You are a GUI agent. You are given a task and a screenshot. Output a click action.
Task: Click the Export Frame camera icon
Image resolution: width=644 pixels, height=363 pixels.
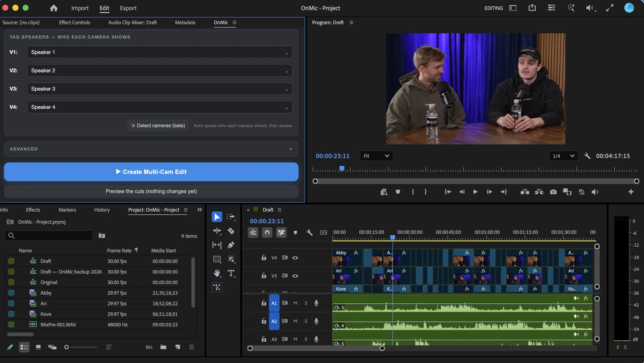click(x=553, y=192)
